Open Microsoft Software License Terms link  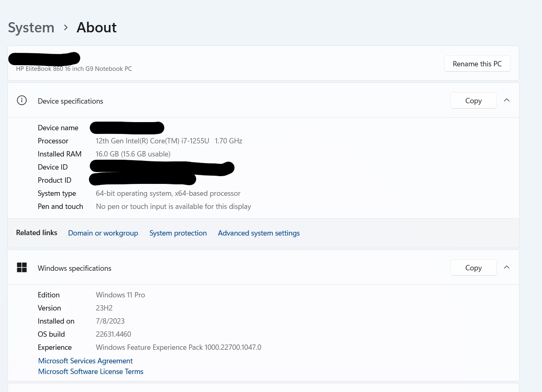[x=91, y=372]
